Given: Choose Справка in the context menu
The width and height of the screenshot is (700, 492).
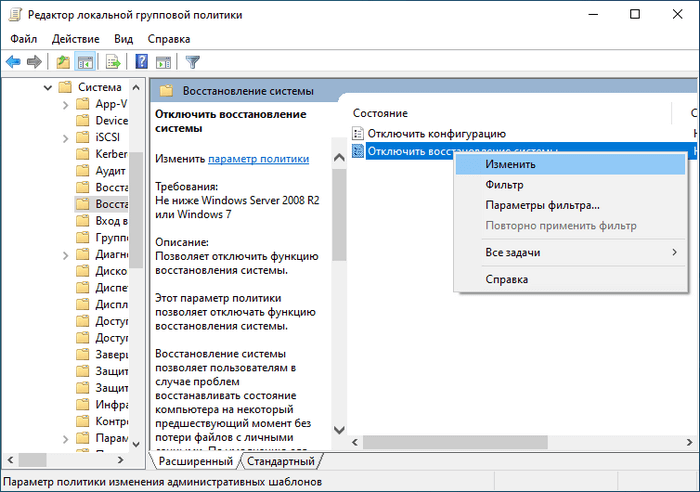Looking at the screenshot, I should (x=571, y=279).
